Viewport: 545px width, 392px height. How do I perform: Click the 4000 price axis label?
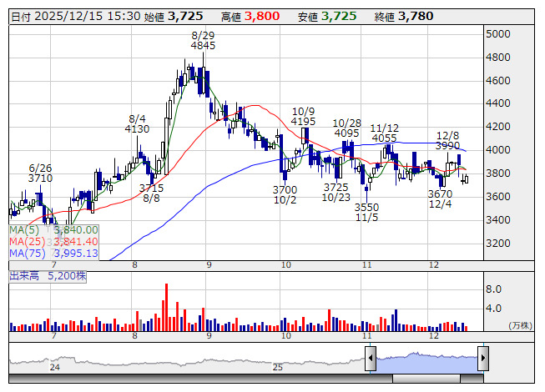tap(498, 150)
